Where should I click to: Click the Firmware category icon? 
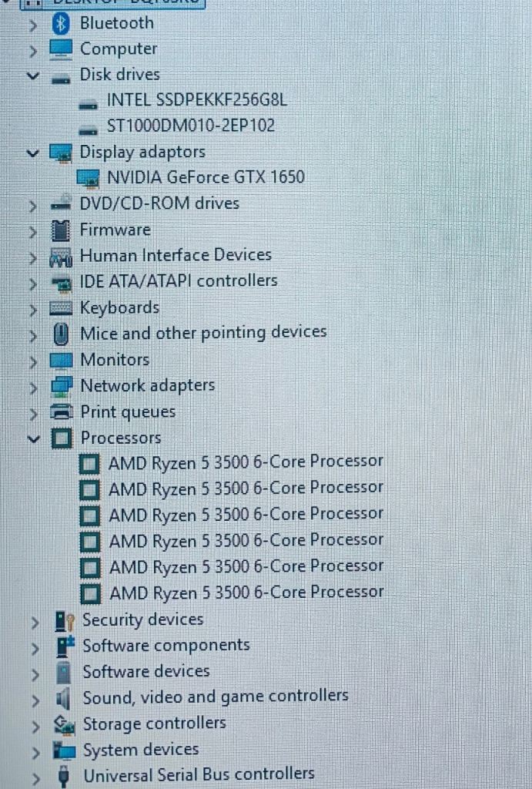60,230
